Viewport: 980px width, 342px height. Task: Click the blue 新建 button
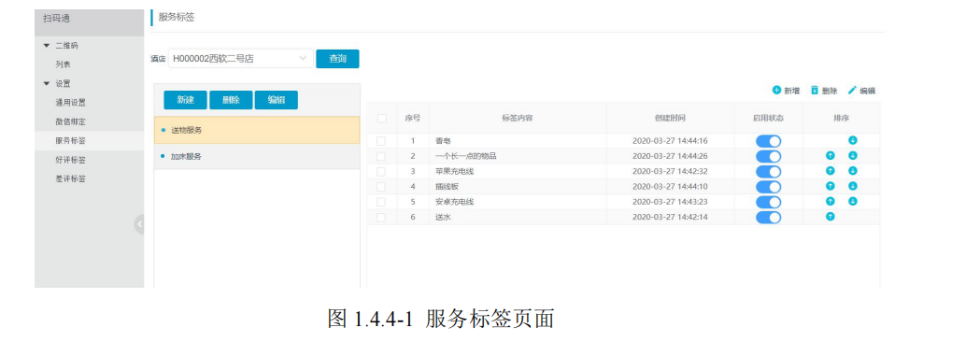pyautogui.click(x=185, y=100)
